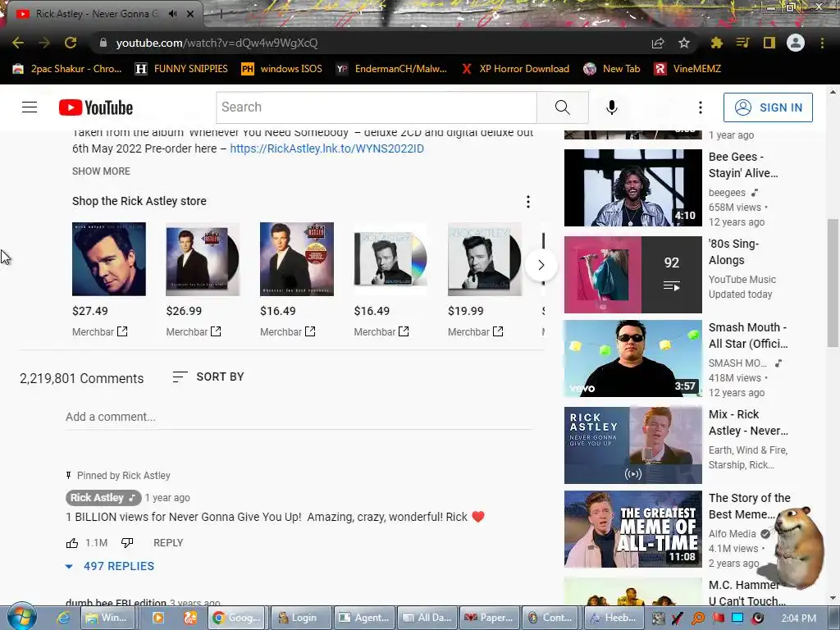Open Merchbar link under first $16.49 item
Viewport: 840px width, 630px height.
[288, 331]
